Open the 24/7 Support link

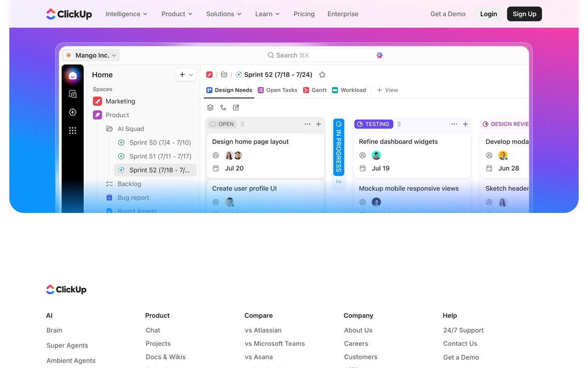(463, 330)
